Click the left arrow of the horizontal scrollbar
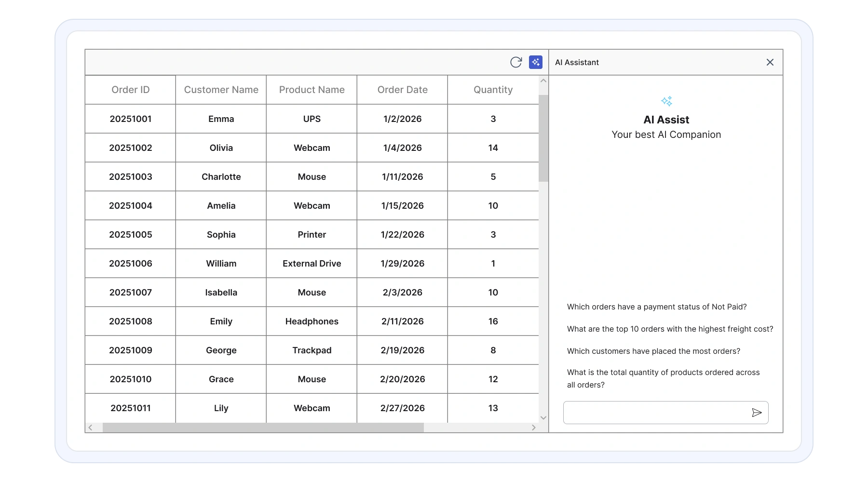 click(x=90, y=427)
